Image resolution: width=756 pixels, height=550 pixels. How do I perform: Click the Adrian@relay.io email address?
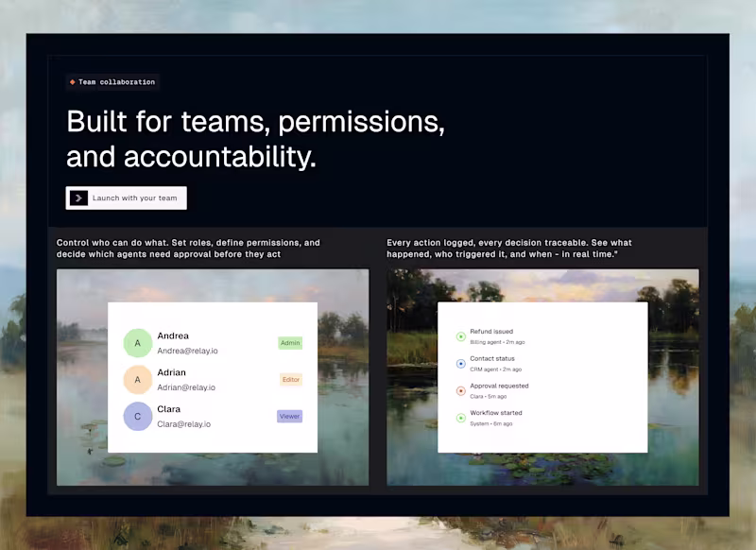(186, 387)
